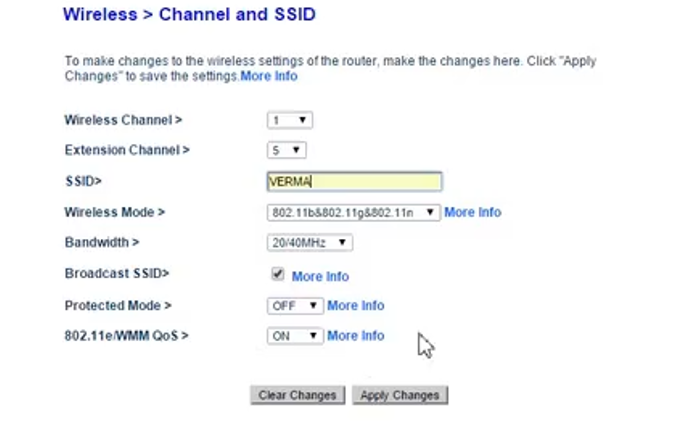Expand the Bandwidth 20/40MHz dropdown
This screenshot has height=436, width=687.
[310, 242]
